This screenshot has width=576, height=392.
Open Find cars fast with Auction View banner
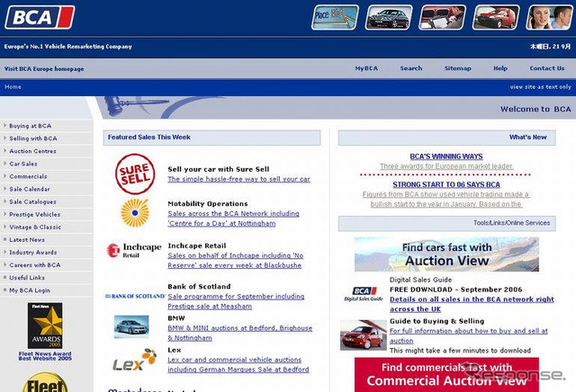coord(446,254)
